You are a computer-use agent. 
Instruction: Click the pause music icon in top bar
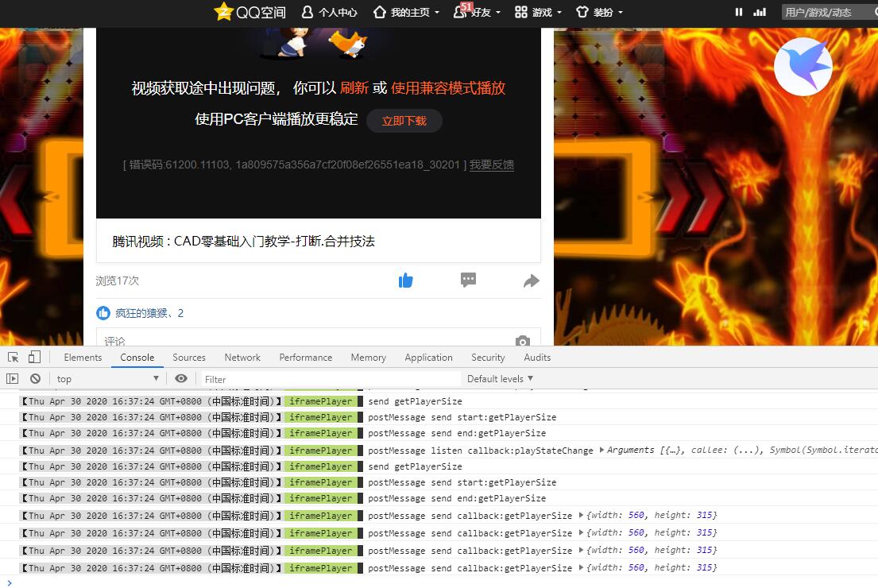(x=739, y=12)
